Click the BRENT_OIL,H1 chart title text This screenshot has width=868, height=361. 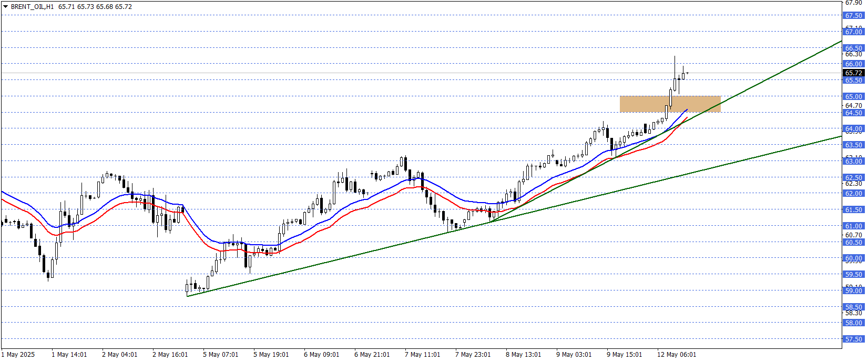32,7
